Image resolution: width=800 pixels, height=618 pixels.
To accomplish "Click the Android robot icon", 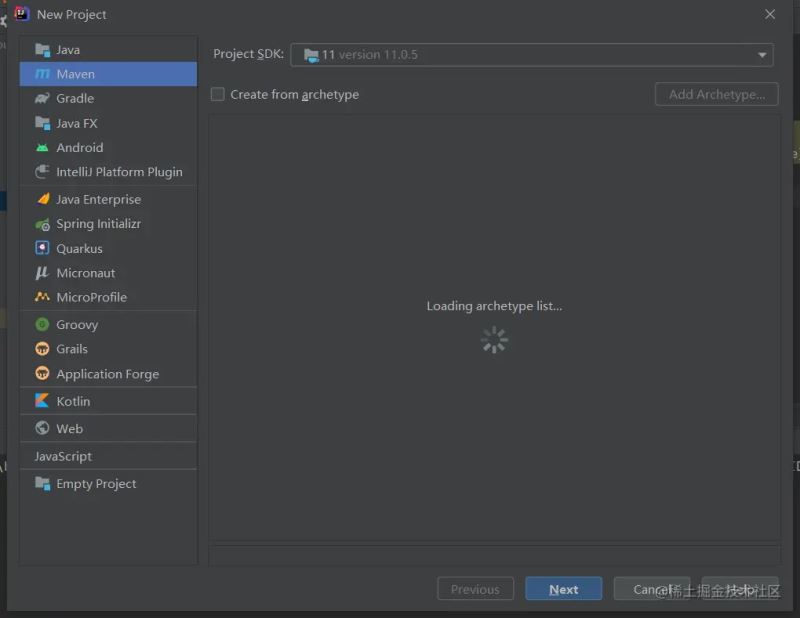I will [x=42, y=148].
